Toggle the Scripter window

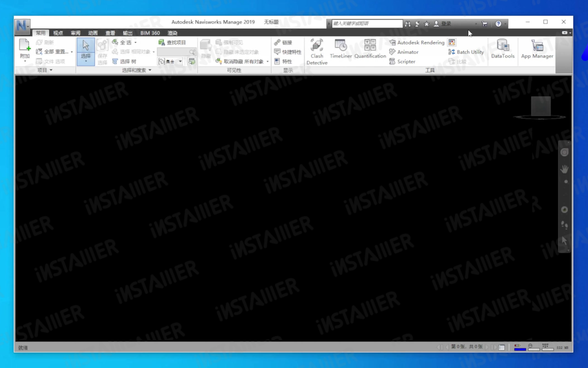point(402,62)
